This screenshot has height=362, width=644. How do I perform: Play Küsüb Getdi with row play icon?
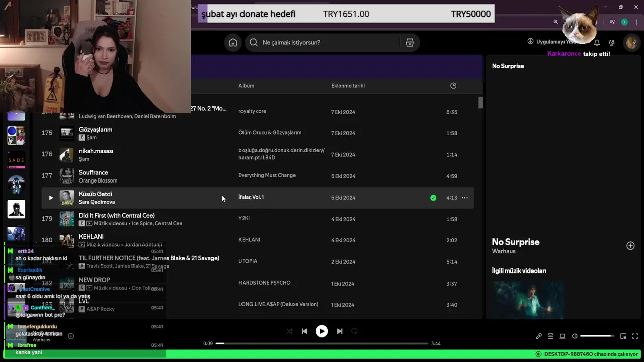51,198
